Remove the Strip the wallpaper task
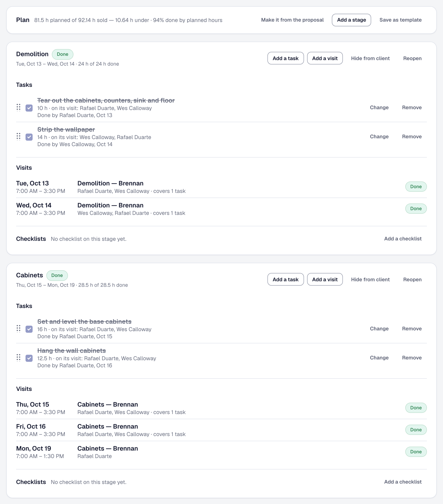 (x=412, y=137)
